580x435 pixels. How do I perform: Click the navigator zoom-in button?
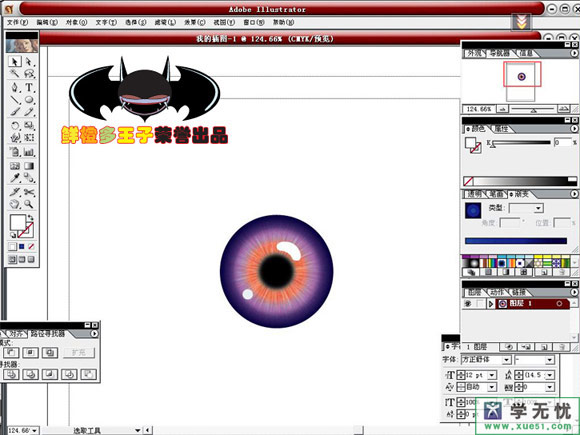(x=563, y=109)
